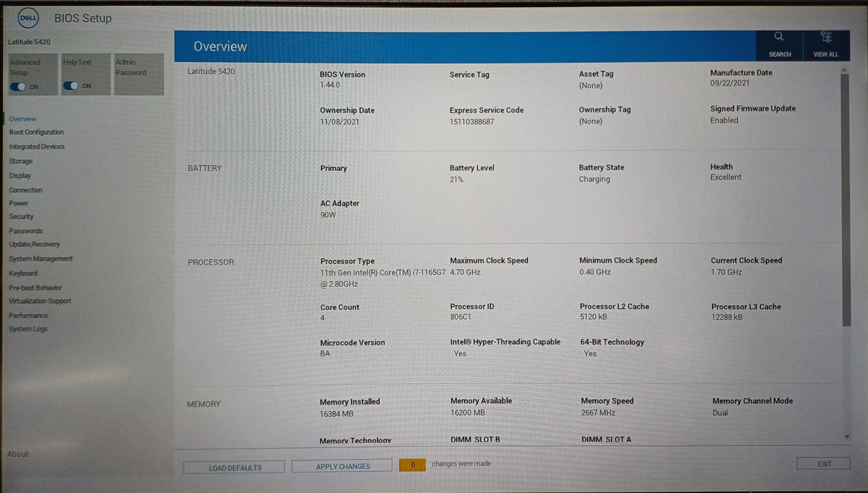Click Express Service Code 15110388687
The width and height of the screenshot is (868, 493).
point(472,122)
